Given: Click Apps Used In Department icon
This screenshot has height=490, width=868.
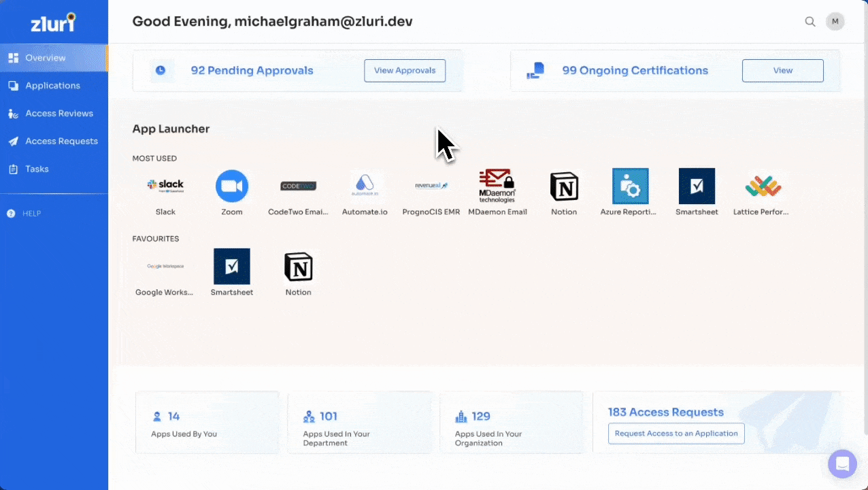Looking at the screenshot, I should coord(310,416).
